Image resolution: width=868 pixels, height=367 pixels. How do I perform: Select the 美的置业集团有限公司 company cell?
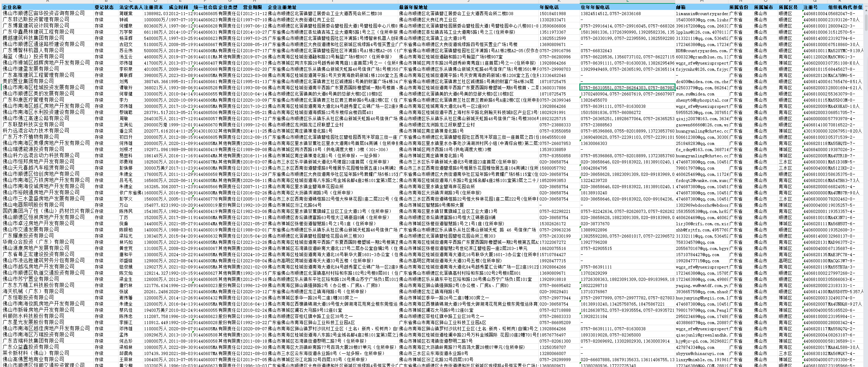[x=29, y=81]
